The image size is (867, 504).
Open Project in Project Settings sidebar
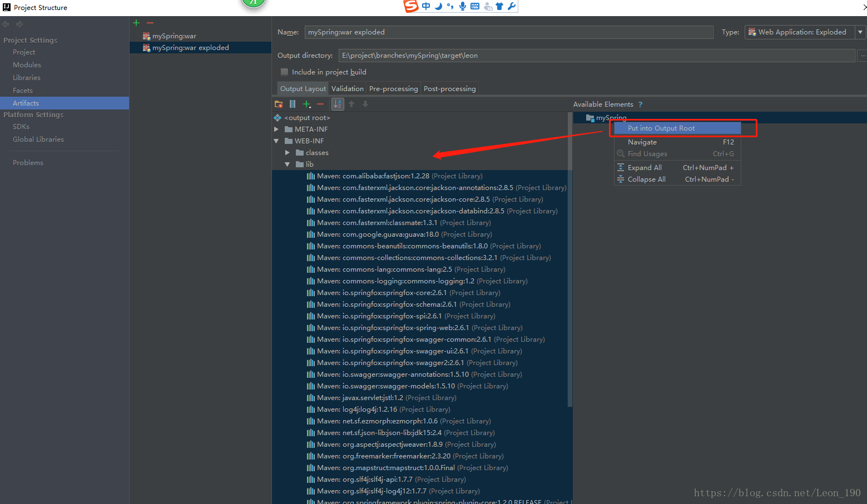point(24,52)
